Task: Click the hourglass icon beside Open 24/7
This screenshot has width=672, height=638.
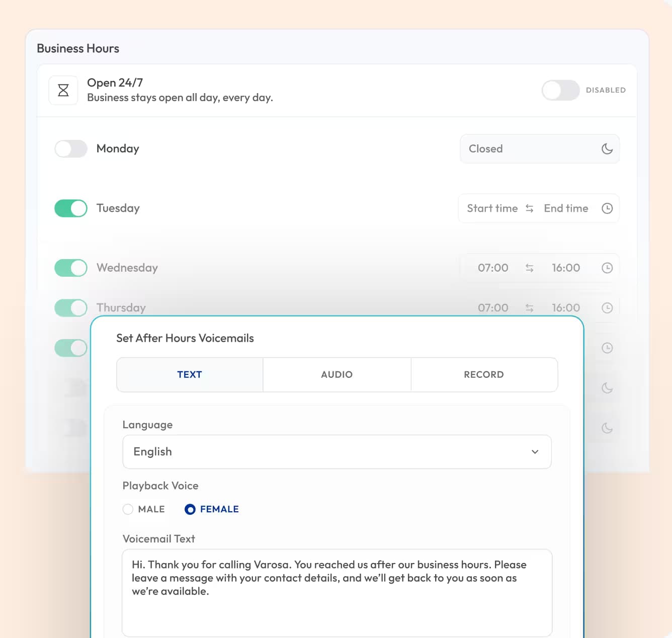Action: [x=63, y=90]
